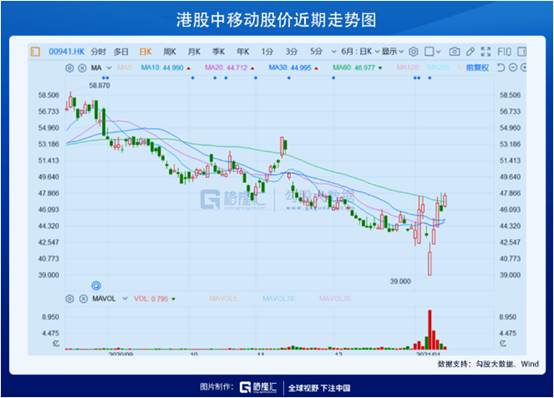554x398 pixels.
Task: Click the orange sidebar panel icon
Action: click(x=35, y=52)
